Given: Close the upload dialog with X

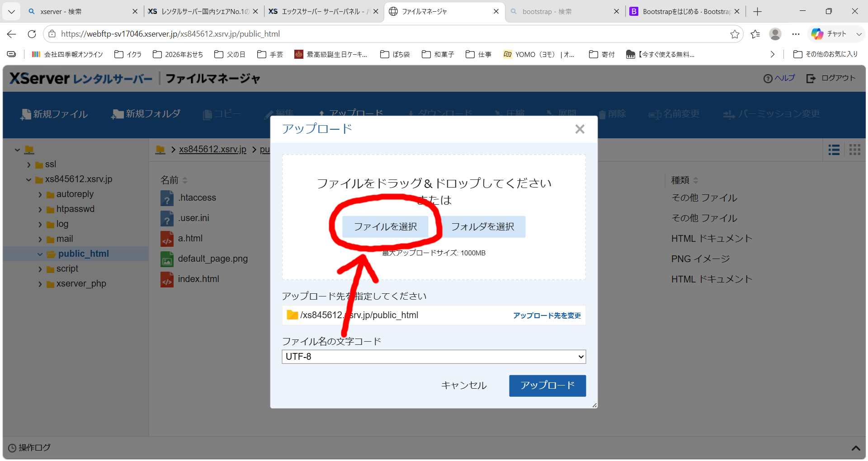Looking at the screenshot, I should pos(580,129).
